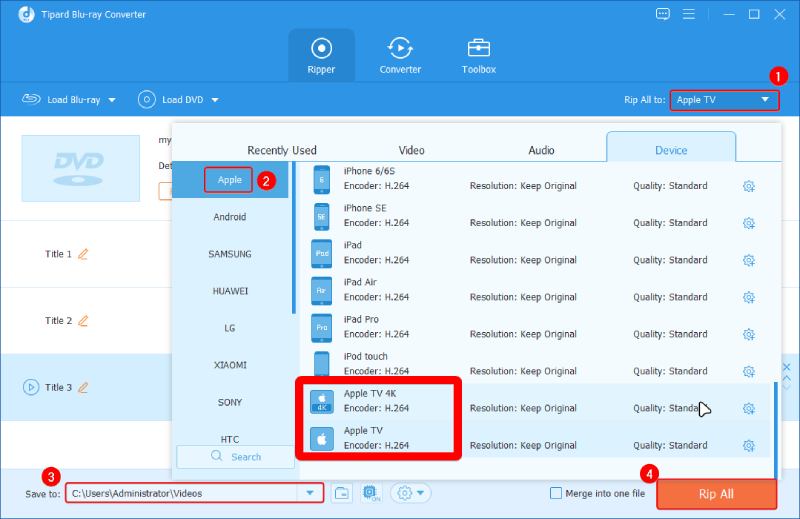
Task: Click the iPhone SE device icon
Action: [x=321, y=216]
